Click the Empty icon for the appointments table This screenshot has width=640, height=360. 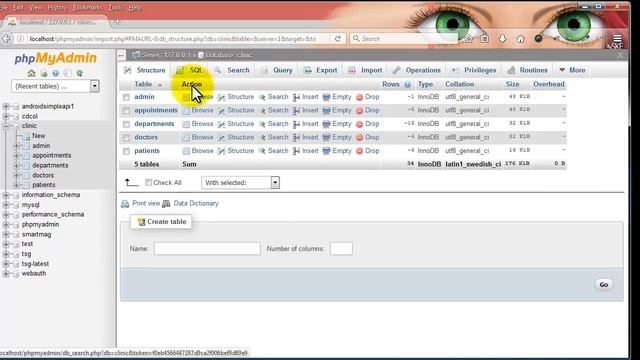point(326,110)
